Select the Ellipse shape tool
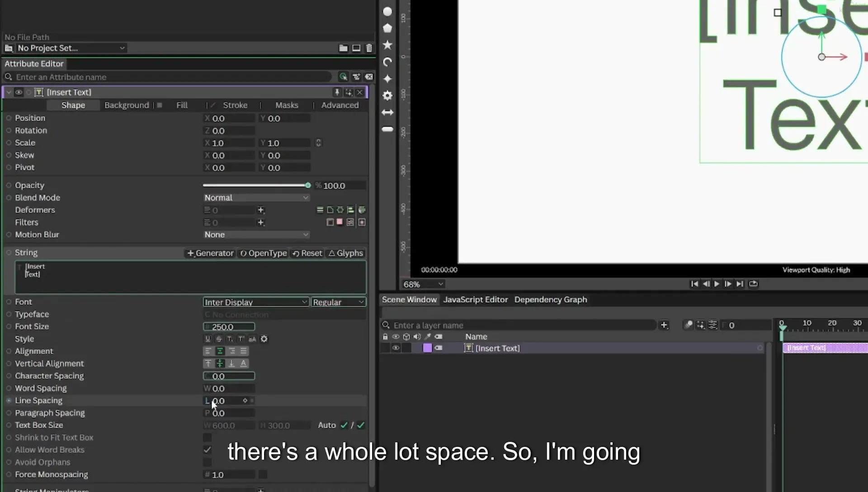This screenshot has height=492, width=868. (387, 12)
